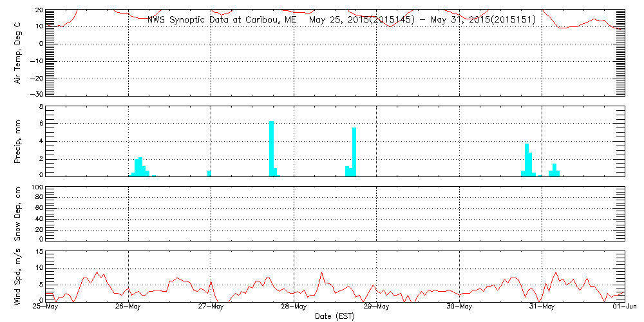The image size is (644, 322).
Task: Click the 25-May date tick label
Action: (45, 307)
